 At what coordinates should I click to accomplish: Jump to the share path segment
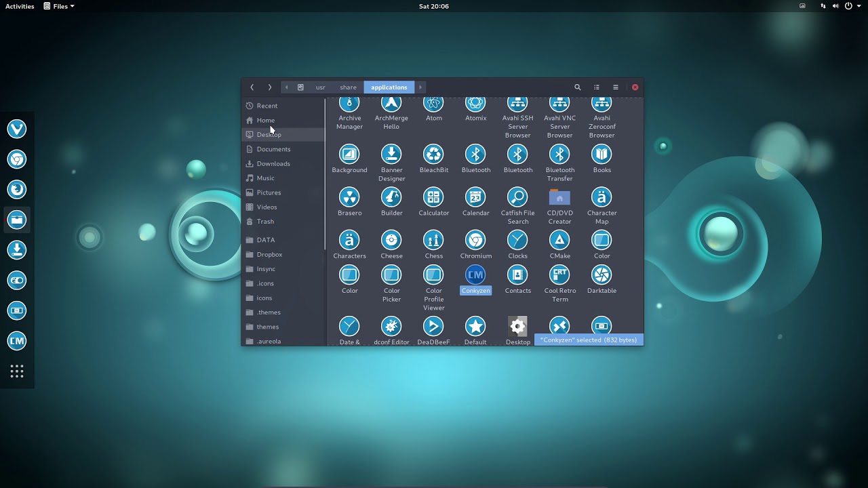click(348, 87)
